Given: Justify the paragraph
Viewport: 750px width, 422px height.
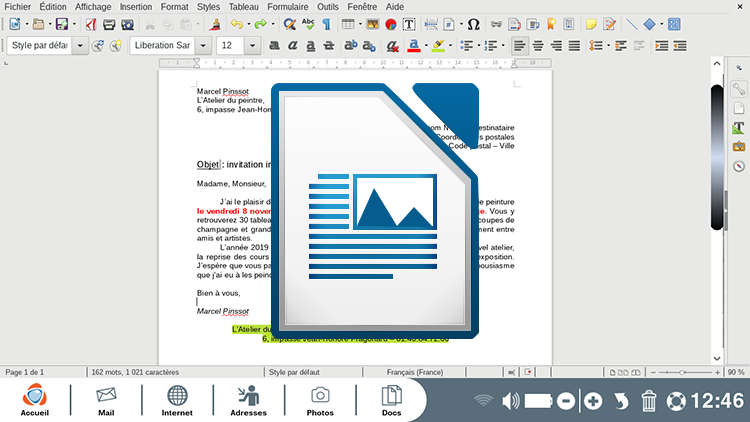Looking at the screenshot, I should pyautogui.click(x=574, y=45).
